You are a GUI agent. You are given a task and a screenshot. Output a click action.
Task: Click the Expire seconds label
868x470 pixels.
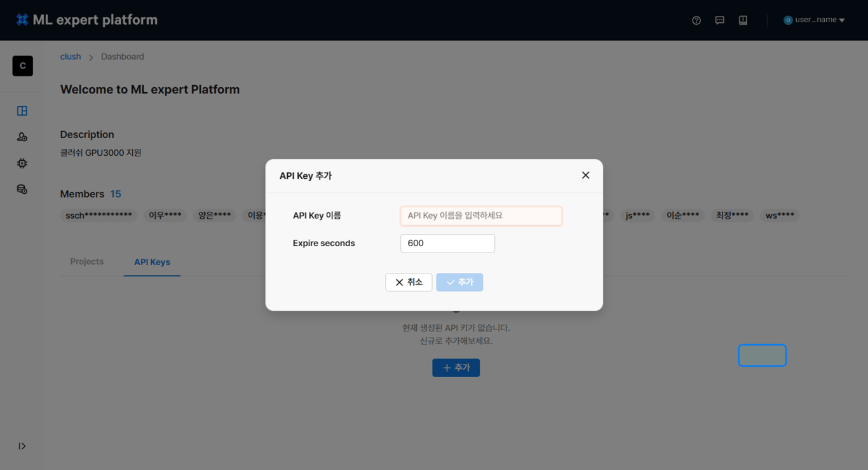[x=323, y=243]
